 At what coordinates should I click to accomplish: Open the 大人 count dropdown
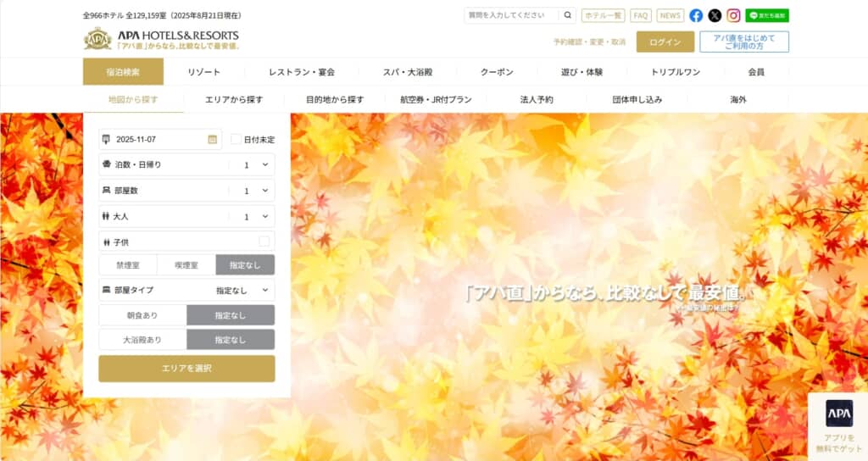tap(254, 217)
